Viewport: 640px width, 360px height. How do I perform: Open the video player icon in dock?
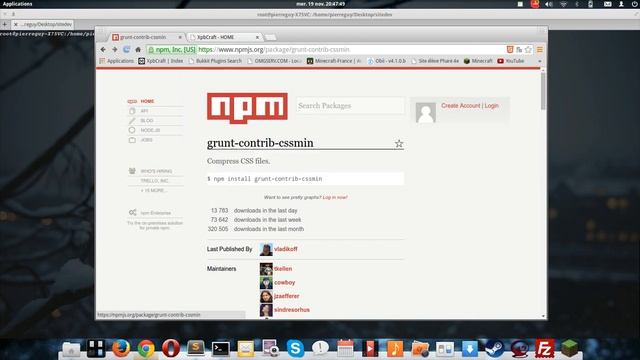[x=370, y=349]
